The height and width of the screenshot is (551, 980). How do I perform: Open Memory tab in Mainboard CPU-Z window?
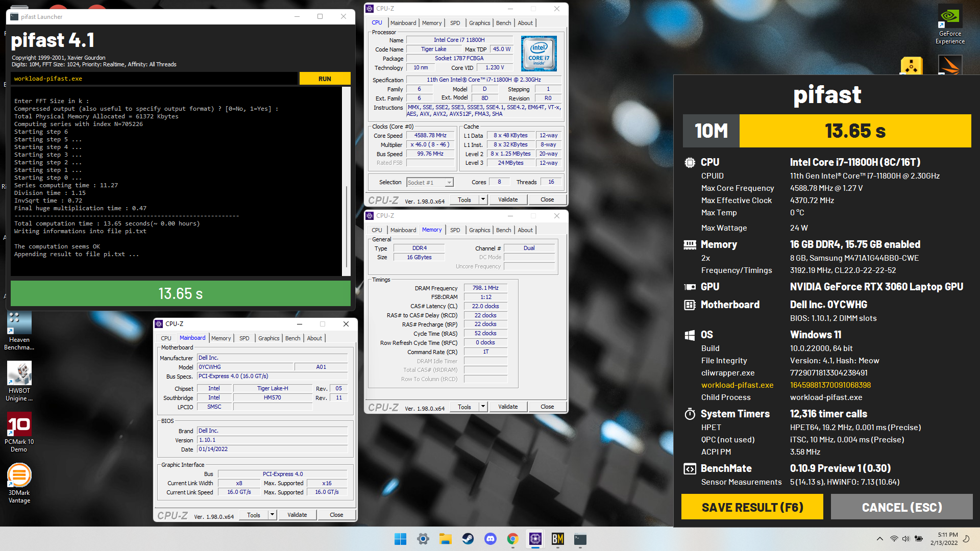click(221, 338)
